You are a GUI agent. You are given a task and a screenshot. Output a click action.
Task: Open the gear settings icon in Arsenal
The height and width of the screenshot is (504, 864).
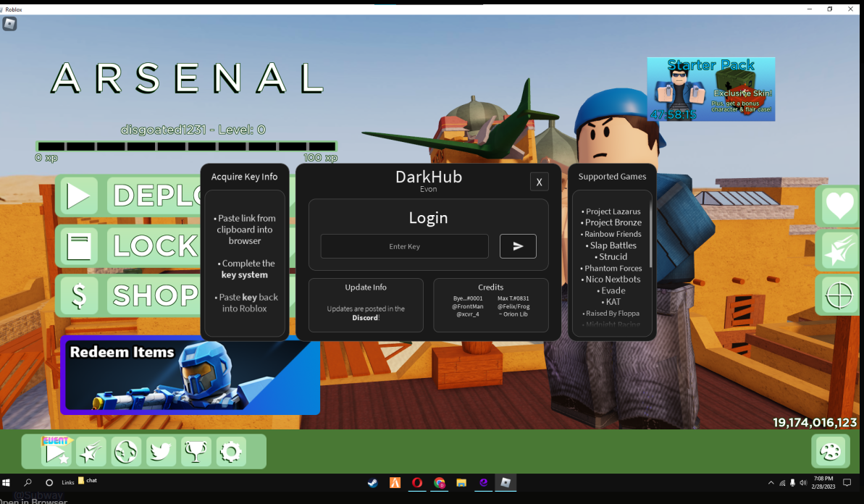pyautogui.click(x=231, y=452)
